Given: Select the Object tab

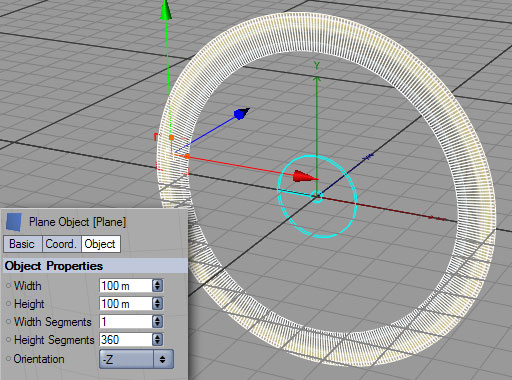Looking at the screenshot, I should point(100,244).
